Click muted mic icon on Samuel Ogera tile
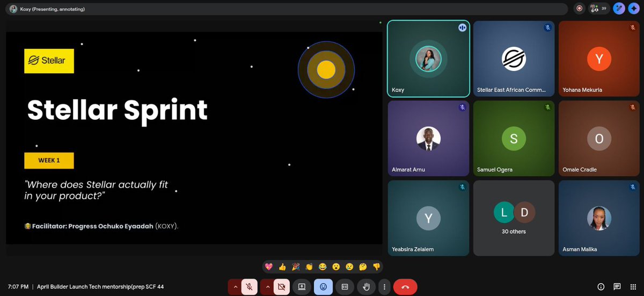Viewport: 644px width, 296px height. point(547,107)
